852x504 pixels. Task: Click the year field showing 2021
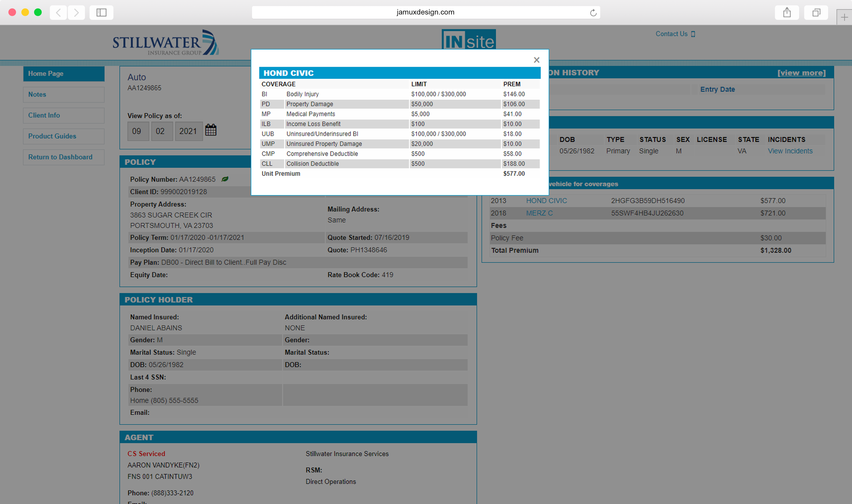pos(189,131)
